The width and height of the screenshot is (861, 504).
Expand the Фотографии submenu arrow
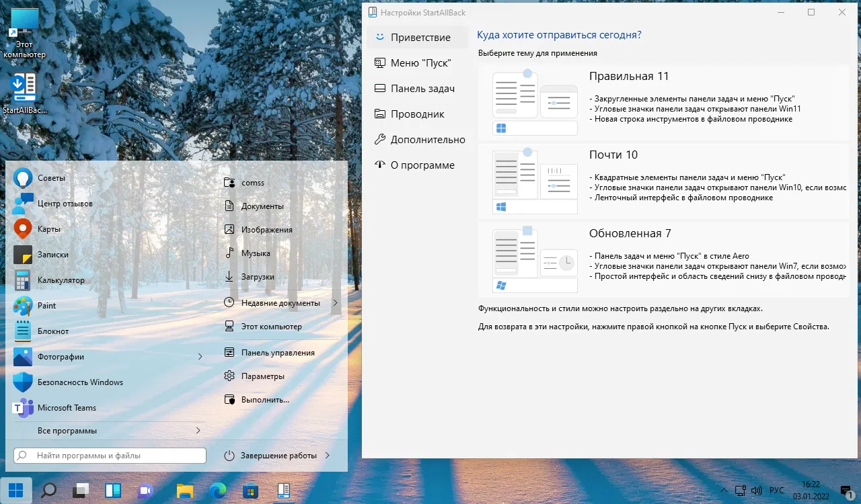(200, 357)
